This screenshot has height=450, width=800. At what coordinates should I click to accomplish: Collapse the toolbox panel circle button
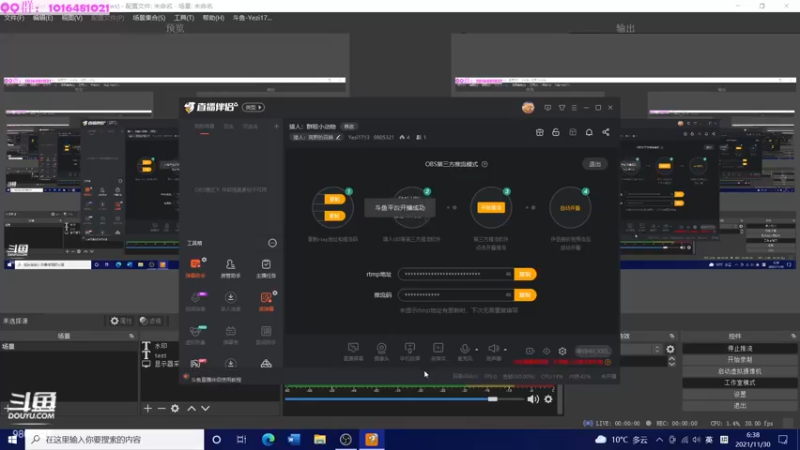(x=272, y=243)
